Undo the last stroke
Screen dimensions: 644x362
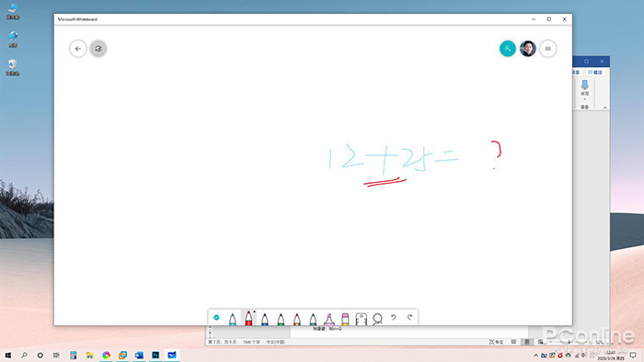[394, 317]
